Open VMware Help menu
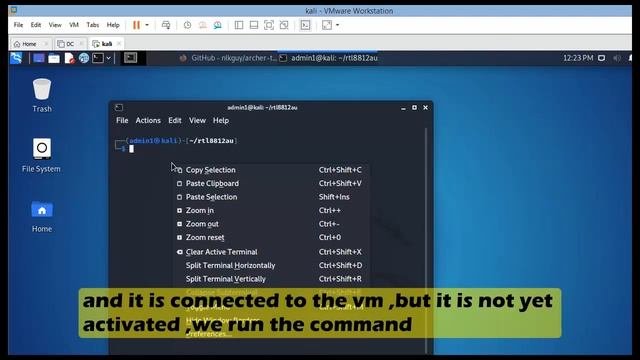 tap(113, 25)
